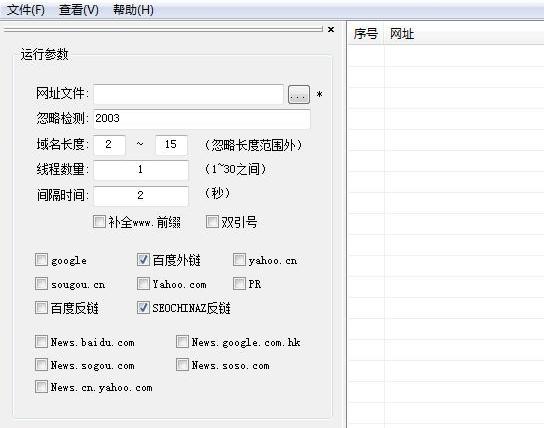Click the 序号 column header

coord(366,34)
